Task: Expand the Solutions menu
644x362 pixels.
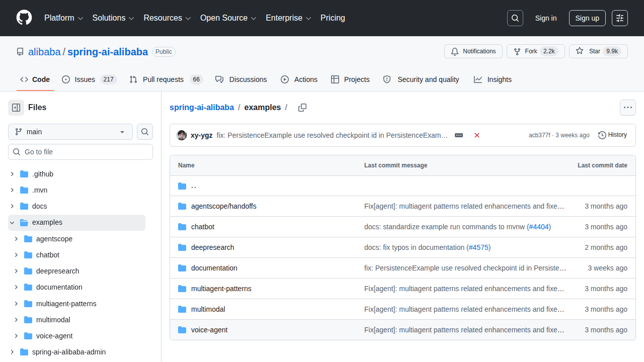Action: pos(113,18)
